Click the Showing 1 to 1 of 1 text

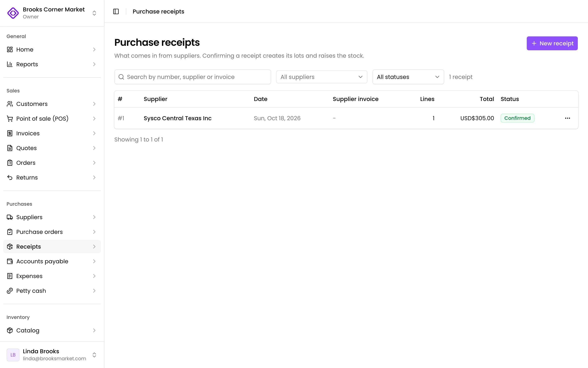[138, 139]
